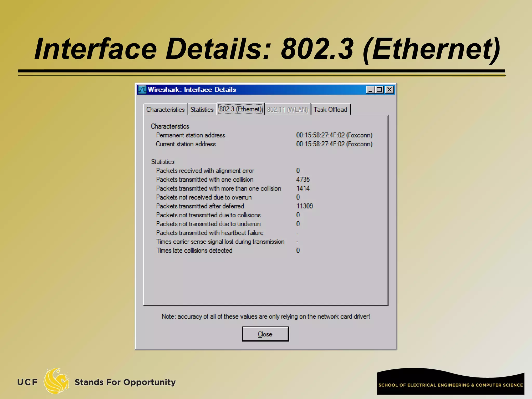Click the Close button
The width and height of the screenshot is (532, 399).
pyautogui.click(x=265, y=334)
